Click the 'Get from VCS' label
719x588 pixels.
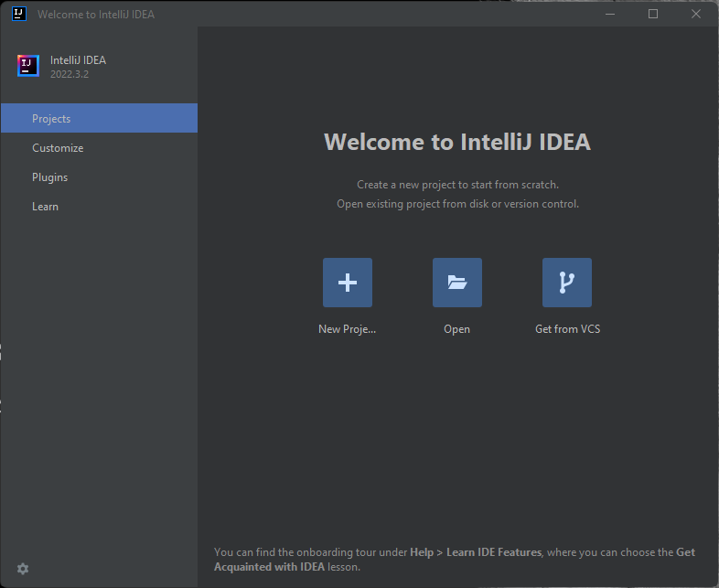pyautogui.click(x=567, y=329)
